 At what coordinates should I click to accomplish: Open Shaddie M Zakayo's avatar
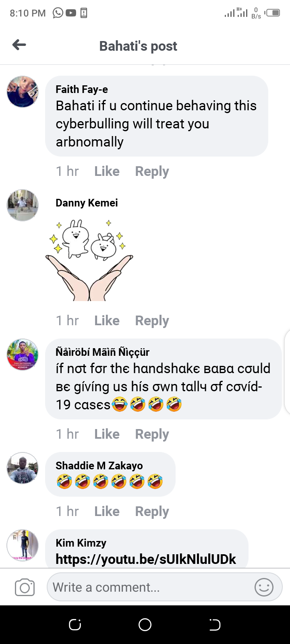[23, 468]
